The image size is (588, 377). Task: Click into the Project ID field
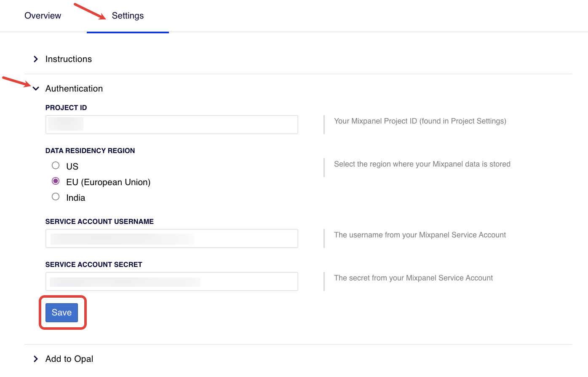click(x=171, y=124)
